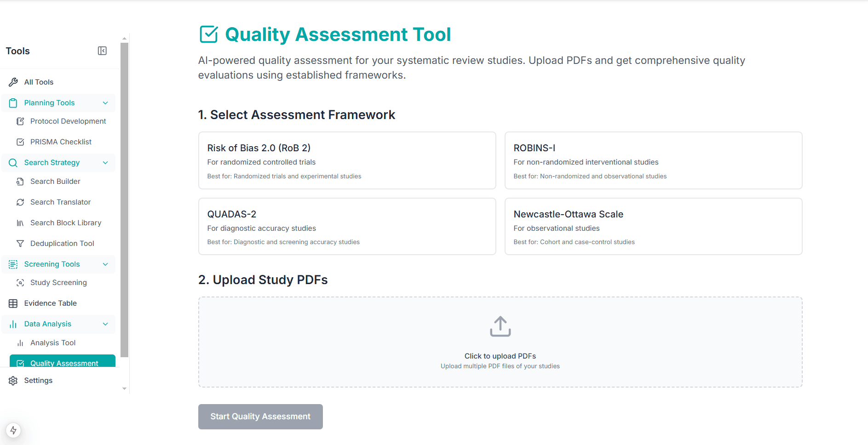Image resolution: width=868 pixels, height=445 pixels.
Task: Select the Search Builder tool icon
Action: click(20, 181)
